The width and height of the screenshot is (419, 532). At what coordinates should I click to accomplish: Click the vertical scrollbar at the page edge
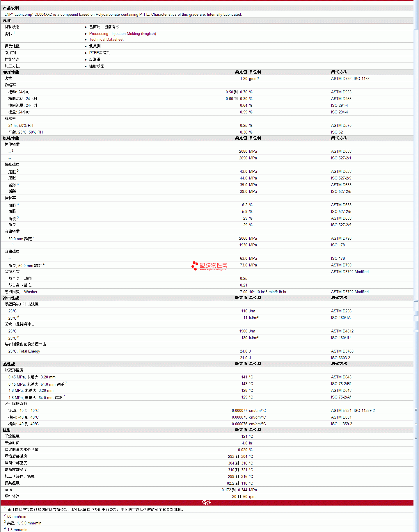[x=416, y=266]
